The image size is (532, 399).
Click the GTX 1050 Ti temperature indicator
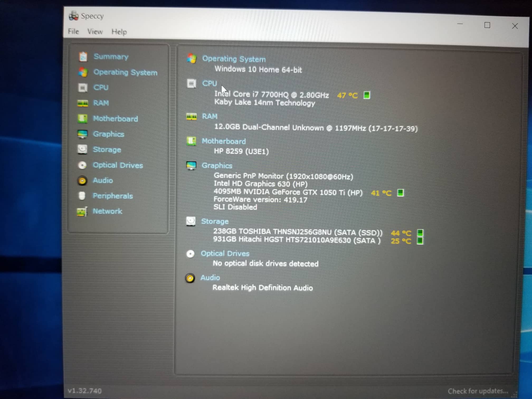[x=400, y=193]
